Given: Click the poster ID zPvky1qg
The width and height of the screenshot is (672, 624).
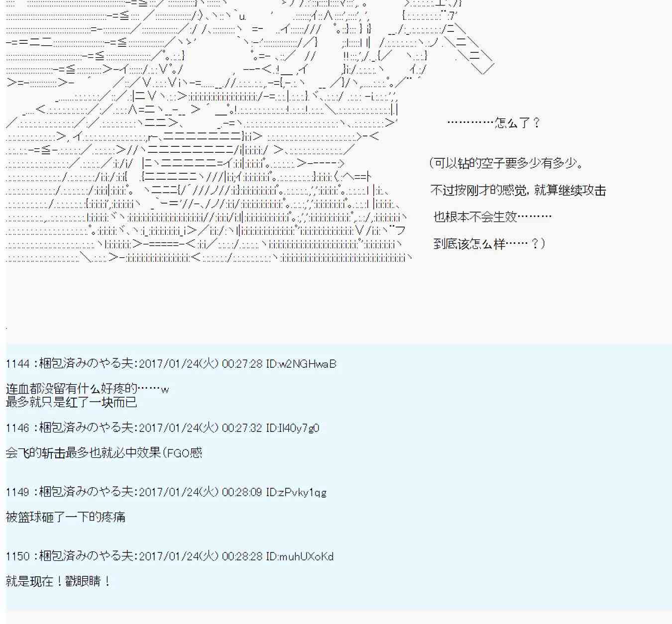Looking at the screenshot, I should (303, 492).
